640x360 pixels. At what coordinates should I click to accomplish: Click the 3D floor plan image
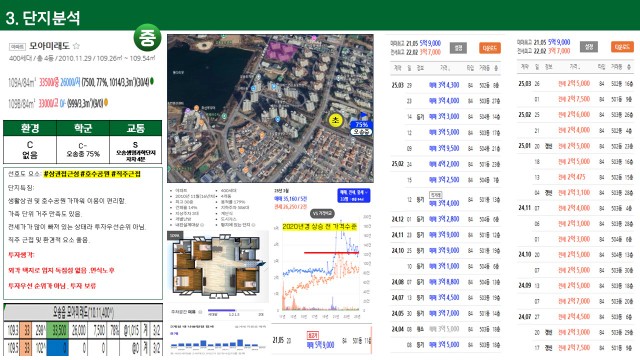pyautogui.click(x=218, y=267)
